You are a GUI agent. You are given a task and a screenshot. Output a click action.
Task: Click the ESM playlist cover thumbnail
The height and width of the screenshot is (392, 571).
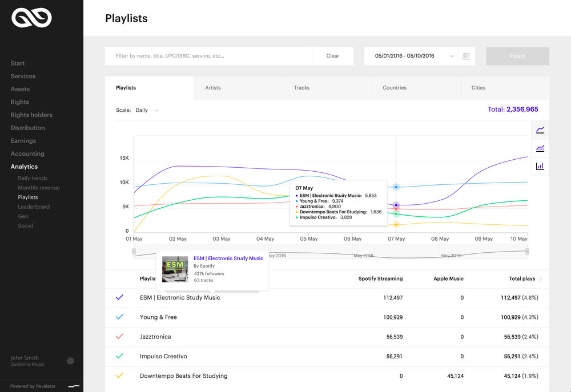[x=175, y=269]
